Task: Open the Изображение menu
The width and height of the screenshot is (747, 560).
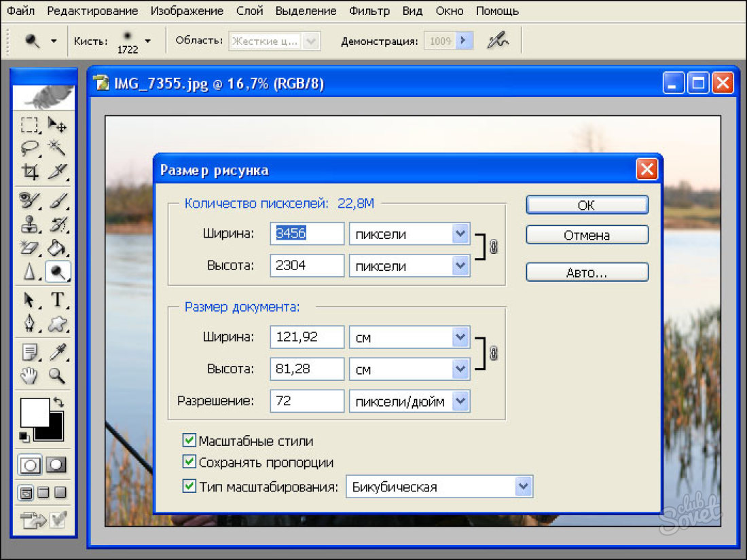Action: tap(187, 11)
